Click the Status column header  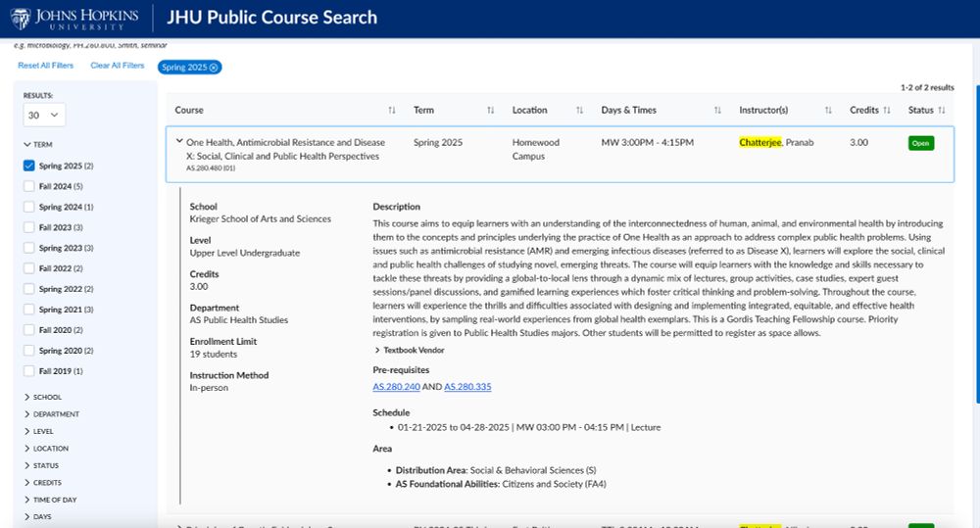point(920,110)
